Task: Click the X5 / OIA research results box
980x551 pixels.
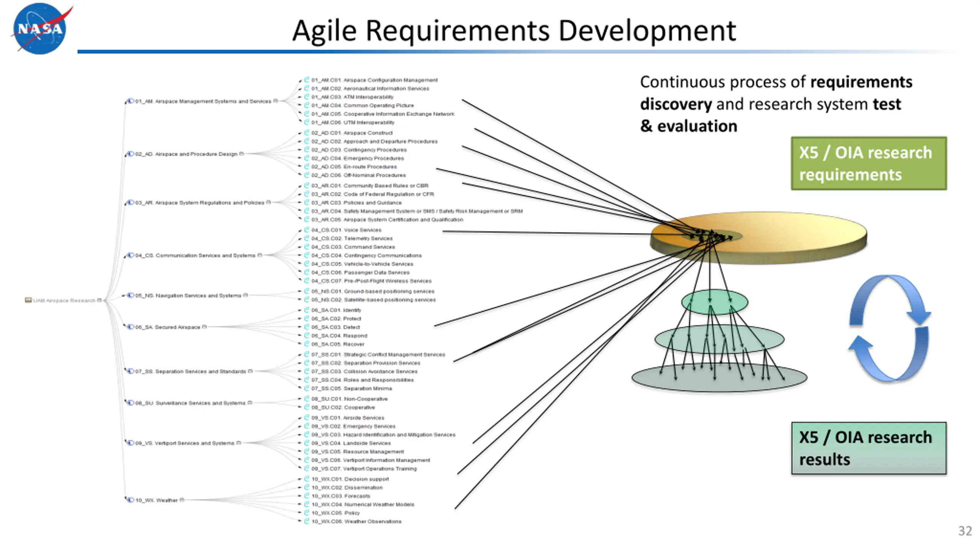Action: pyautogui.click(x=869, y=448)
